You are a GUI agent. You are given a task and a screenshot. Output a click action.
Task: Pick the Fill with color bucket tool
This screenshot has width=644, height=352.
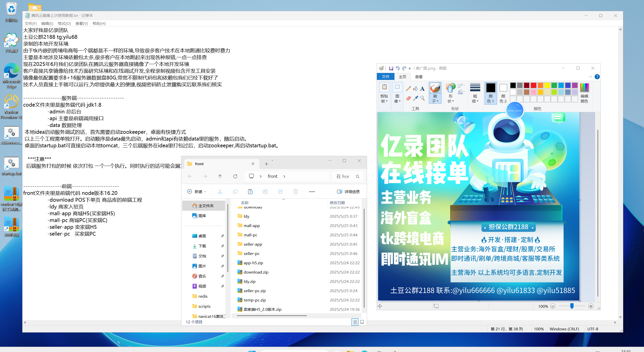click(415, 89)
